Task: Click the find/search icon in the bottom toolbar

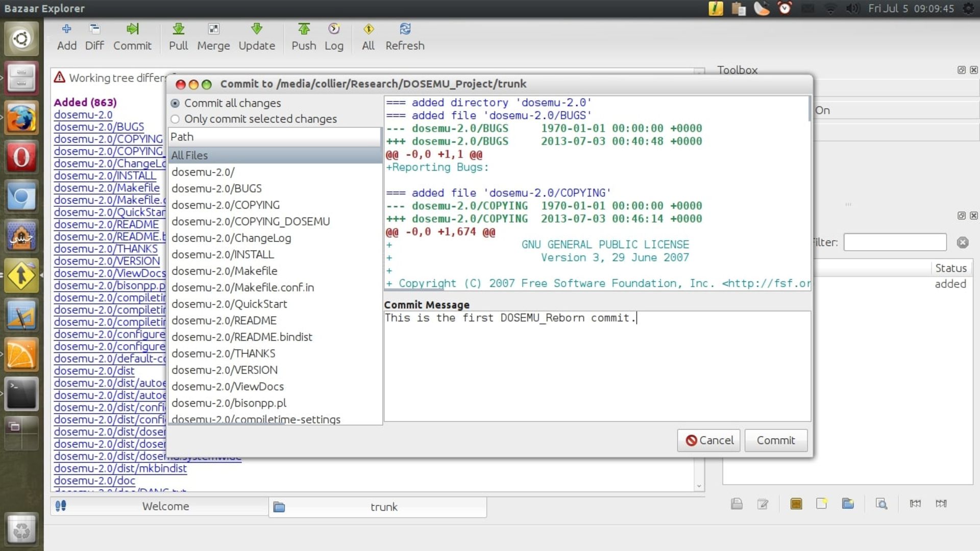Action: click(x=881, y=504)
